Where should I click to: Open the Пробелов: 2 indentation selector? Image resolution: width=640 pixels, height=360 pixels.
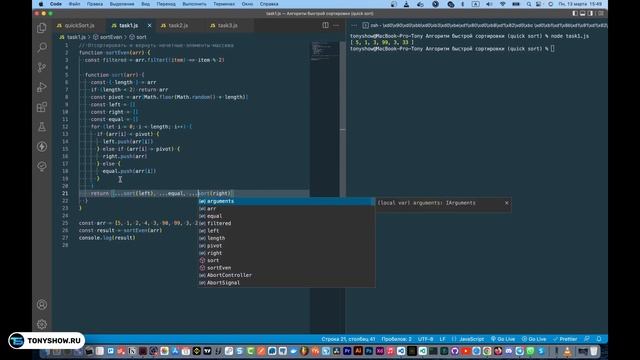pos(396,339)
